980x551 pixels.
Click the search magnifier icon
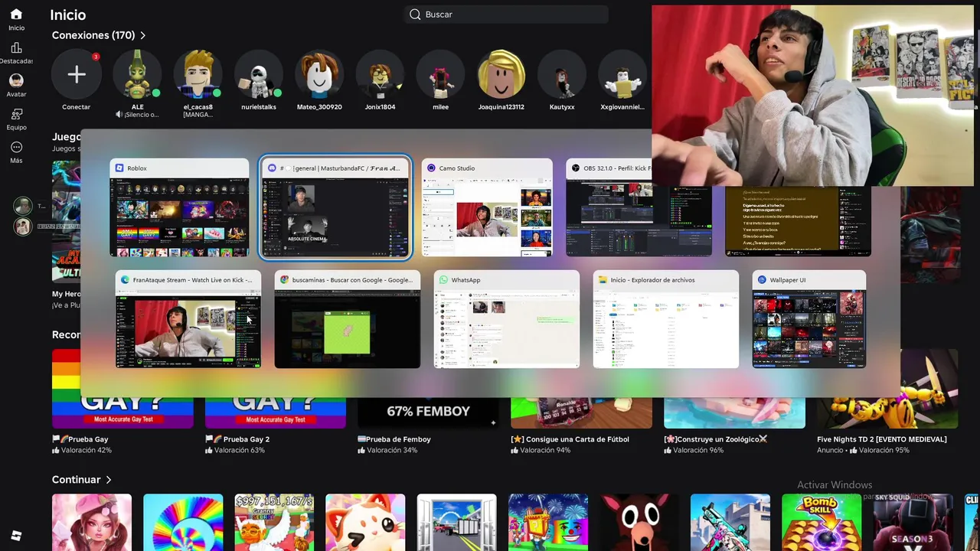[x=415, y=15]
